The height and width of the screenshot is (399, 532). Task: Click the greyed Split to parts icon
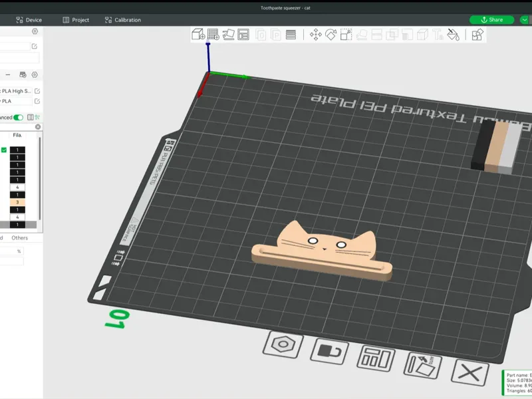pos(276,35)
